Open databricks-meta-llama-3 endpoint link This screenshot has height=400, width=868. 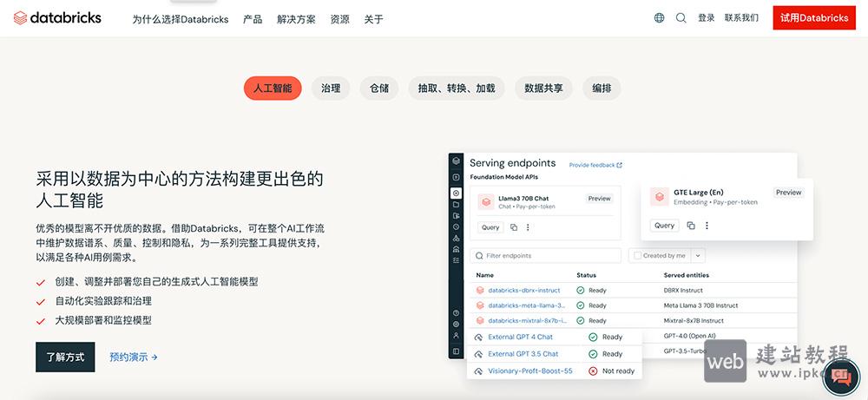pyautogui.click(x=527, y=305)
